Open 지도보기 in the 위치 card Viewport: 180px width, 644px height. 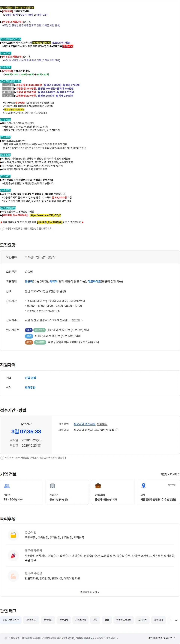[172, 485]
